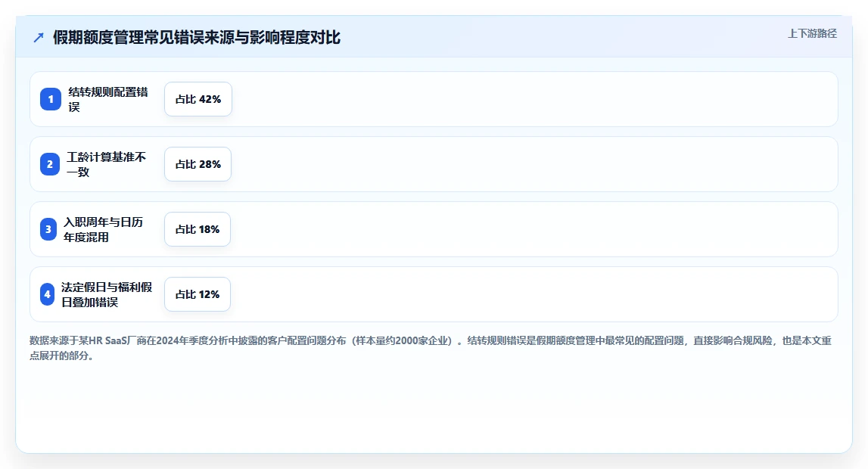This screenshot has width=868, height=469.
Task: Click the 法定假日与福利假日叠加错误 item text
Action: [x=107, y=294]
